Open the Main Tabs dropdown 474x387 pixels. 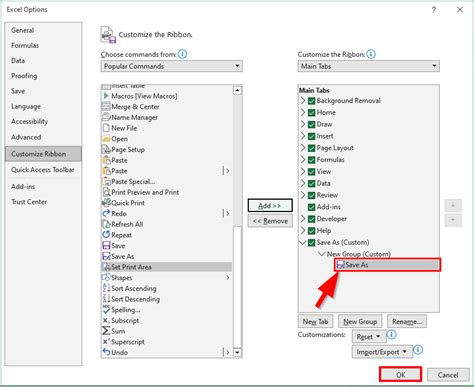[369, 66]
